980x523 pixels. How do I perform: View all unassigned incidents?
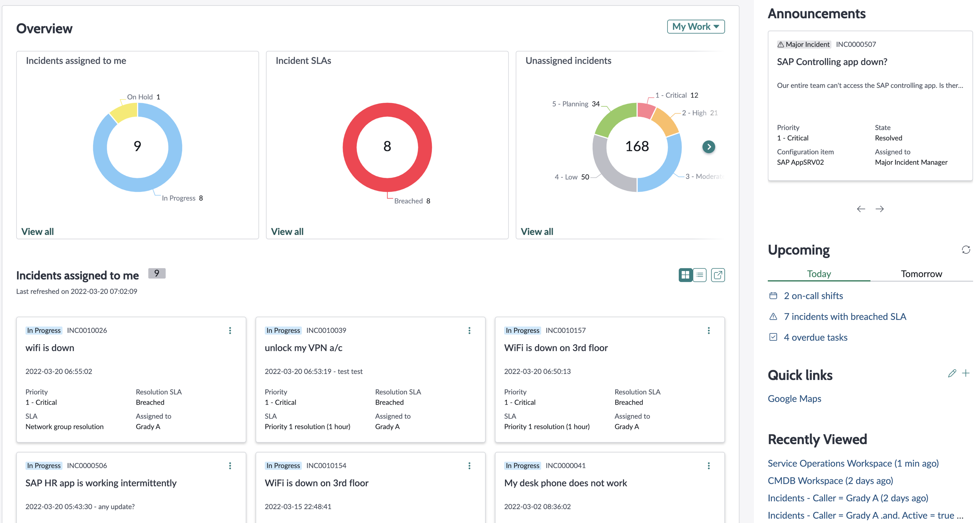click(x=537, y=232)
